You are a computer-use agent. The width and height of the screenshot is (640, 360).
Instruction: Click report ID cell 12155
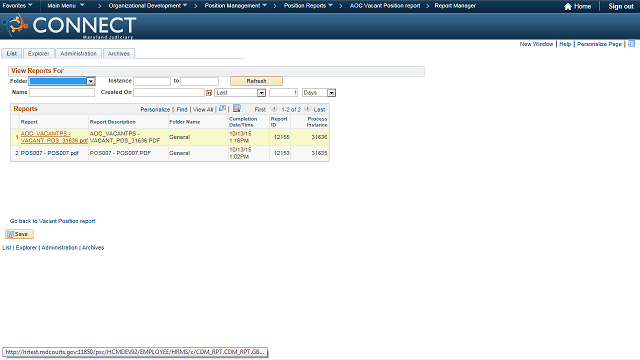[282, 137]
